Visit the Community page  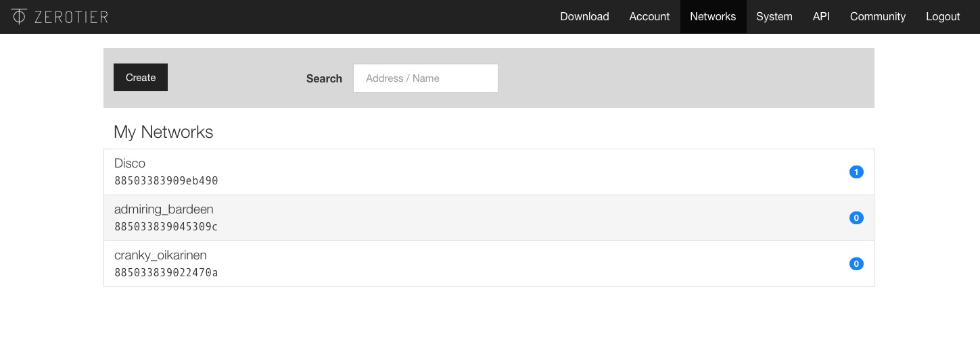pyautogui.click(x=878, y=17)
